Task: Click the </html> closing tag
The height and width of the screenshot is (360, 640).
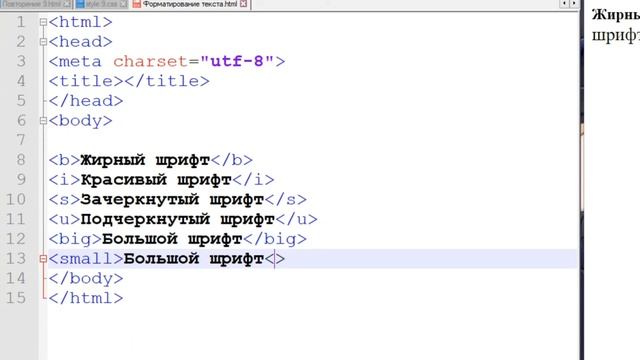Action: (x=86, y=298)
